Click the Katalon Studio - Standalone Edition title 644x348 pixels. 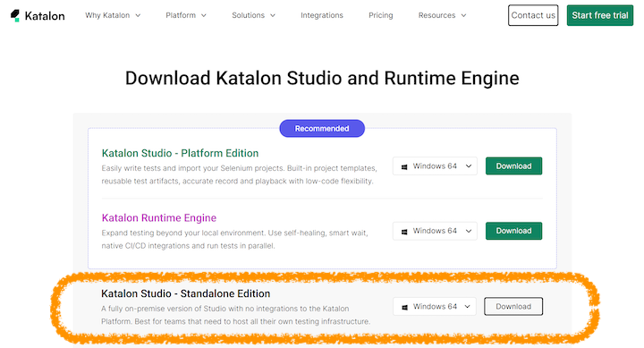click(x=186, y=293)
